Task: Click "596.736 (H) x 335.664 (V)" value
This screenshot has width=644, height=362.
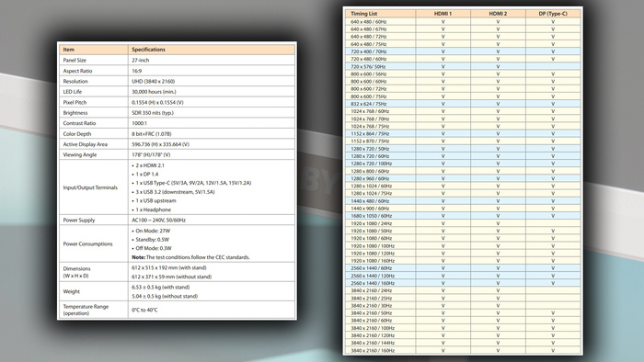Action: (161, 144)
